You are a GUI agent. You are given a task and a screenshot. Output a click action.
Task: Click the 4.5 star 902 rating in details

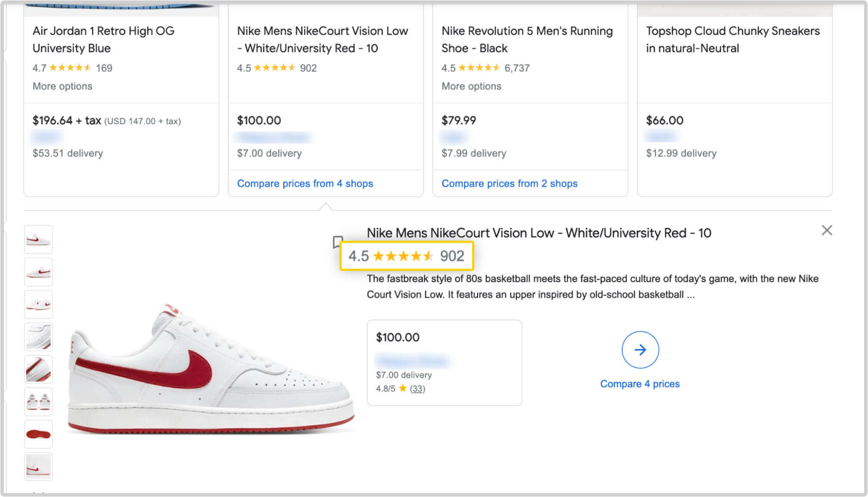coord(406,256)
